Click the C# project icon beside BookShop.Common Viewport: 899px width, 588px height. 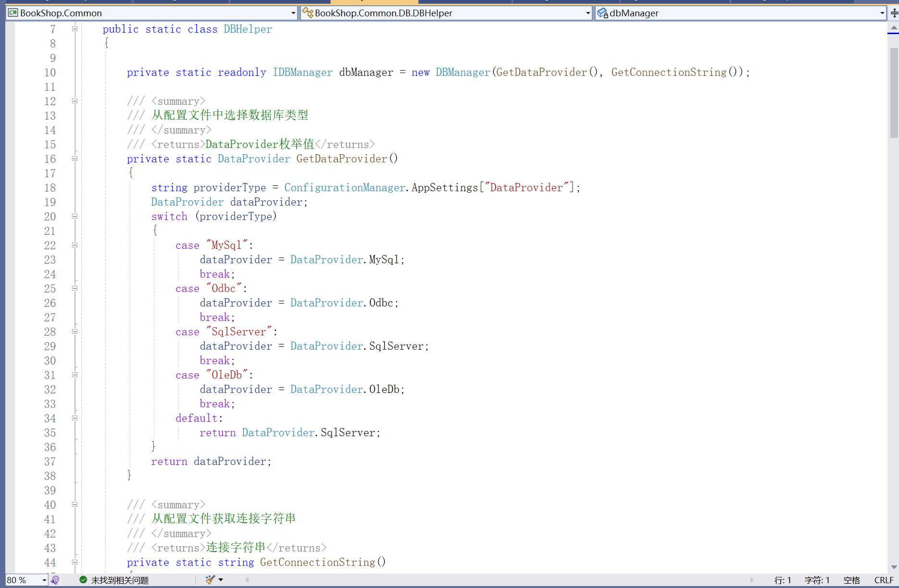[x=13, y=13]
